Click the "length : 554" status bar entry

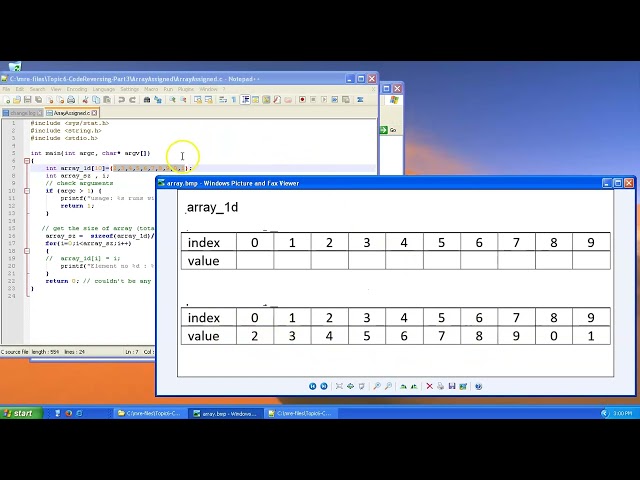pyautogui.click(x=45, y=352)
